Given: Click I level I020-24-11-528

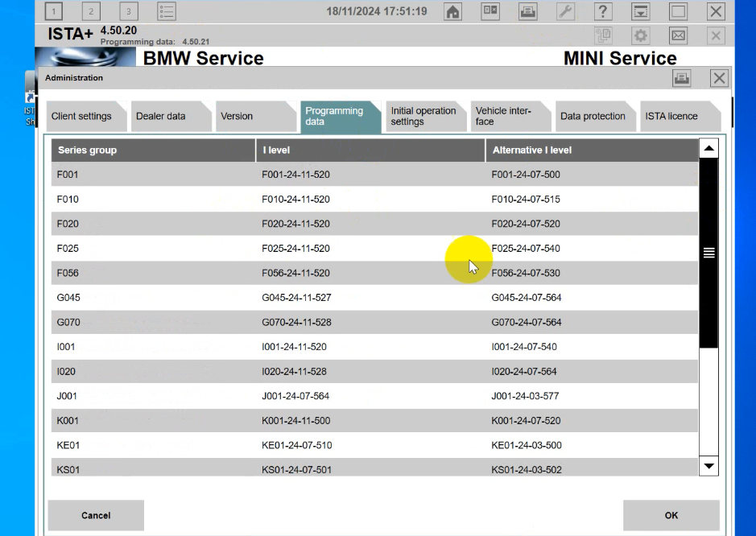Looking at the screenshot, I should pos(294,371).
